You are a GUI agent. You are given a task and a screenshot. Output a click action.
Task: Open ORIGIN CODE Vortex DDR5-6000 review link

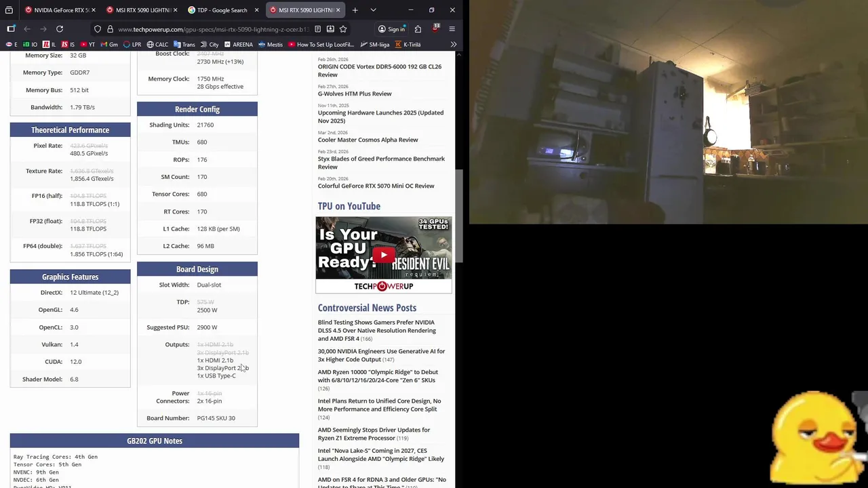click(x=380, y=70)
